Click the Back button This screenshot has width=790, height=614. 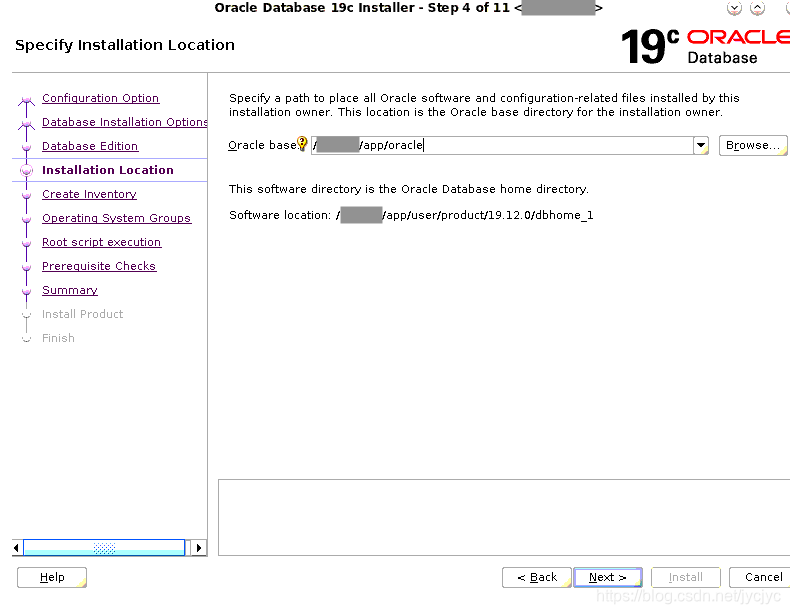point(537,577)
